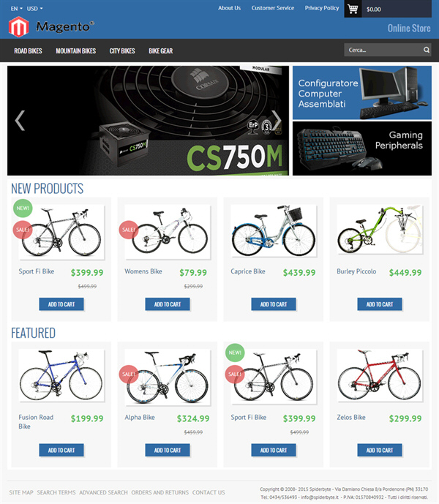Open the Mountain Bikes menu
The width and height of the screenshot is (439, 504).
pyautogui.click(x=76, y=50)
